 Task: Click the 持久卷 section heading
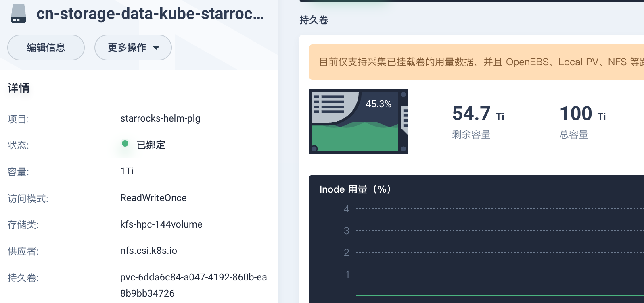[x=314, y=20]
